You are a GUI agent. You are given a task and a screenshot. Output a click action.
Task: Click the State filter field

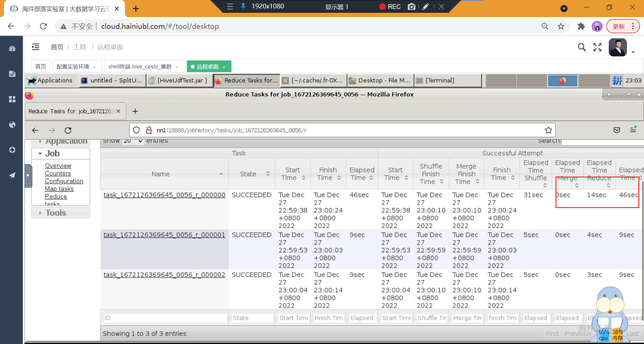coord(252,318)
